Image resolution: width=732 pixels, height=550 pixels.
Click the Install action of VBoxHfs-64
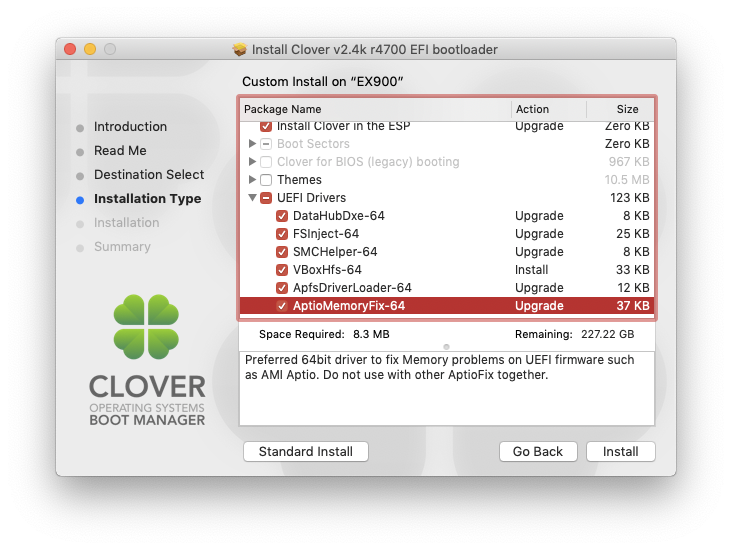coord(531,270)
